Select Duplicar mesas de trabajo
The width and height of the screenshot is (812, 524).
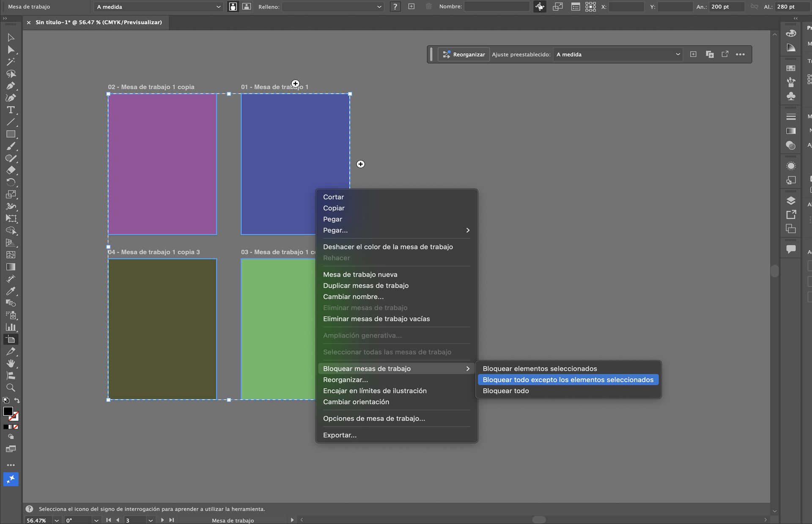(x=366, y=286)
